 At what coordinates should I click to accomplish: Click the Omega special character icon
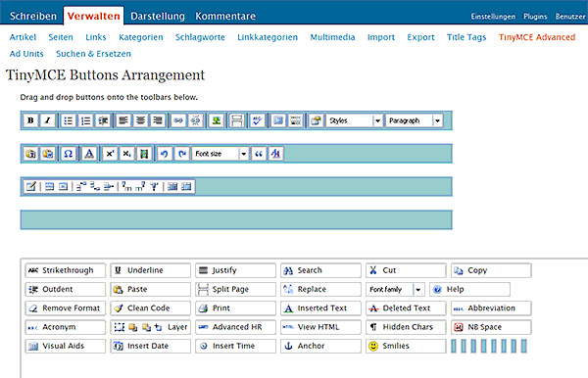coord(69,154)
